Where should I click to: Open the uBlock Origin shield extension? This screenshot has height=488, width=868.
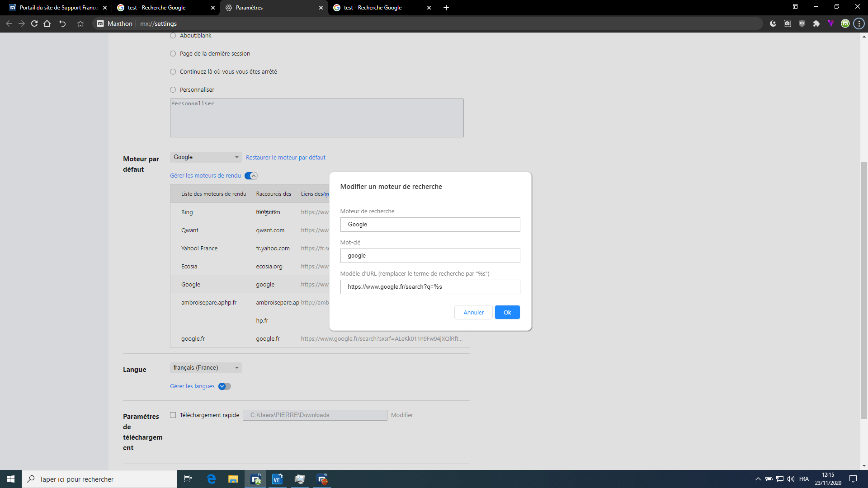coord(802,23)
